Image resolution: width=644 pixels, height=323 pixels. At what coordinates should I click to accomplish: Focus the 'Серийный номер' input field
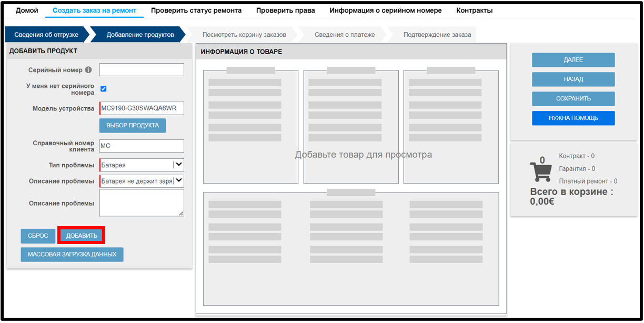[142, 69]
